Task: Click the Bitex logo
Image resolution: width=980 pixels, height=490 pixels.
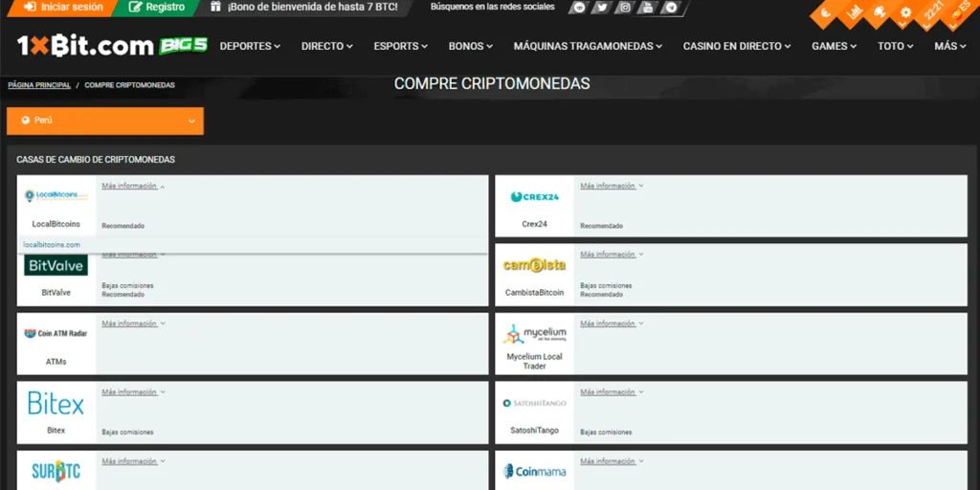Action: point(56,405)
